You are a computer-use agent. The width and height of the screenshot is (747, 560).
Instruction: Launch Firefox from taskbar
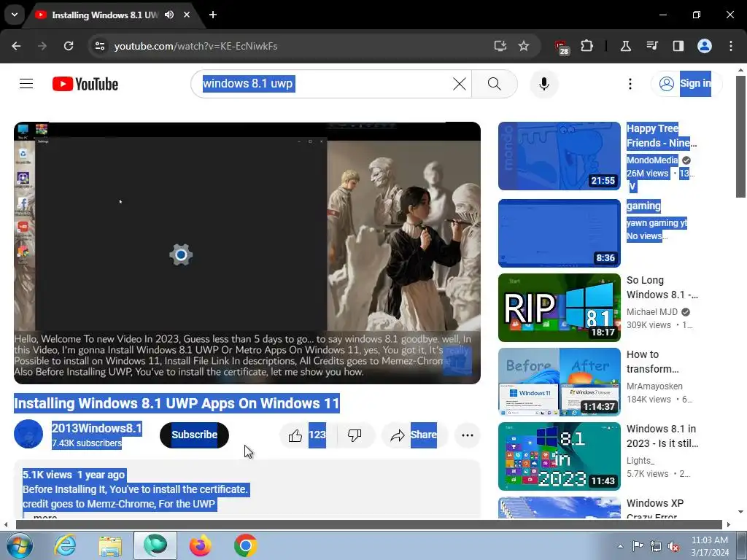pyautogui.click(x=200, y=545)
